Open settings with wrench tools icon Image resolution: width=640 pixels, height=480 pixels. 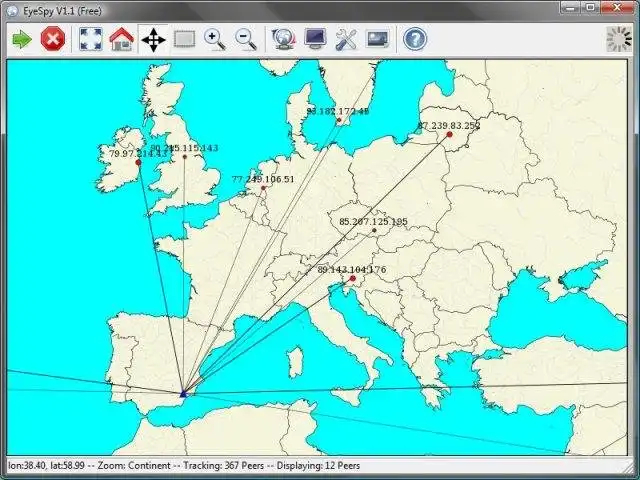pyautogui.click(x=346, y=39)
